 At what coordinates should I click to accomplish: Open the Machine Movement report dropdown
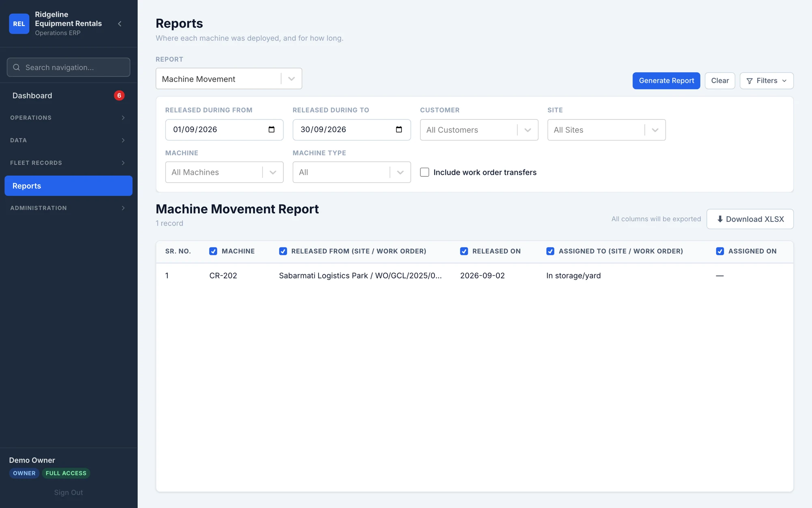click(x=229, y=79)
